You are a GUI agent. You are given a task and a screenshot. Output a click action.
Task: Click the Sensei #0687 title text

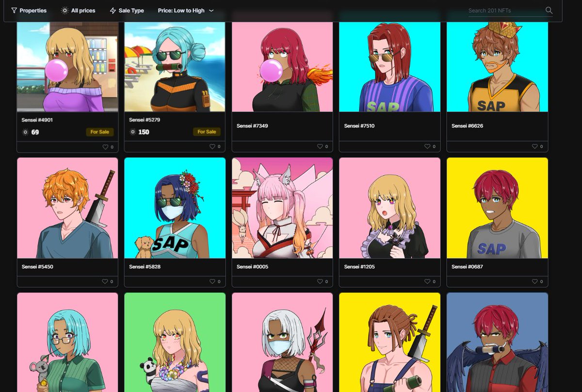point(468,267)
